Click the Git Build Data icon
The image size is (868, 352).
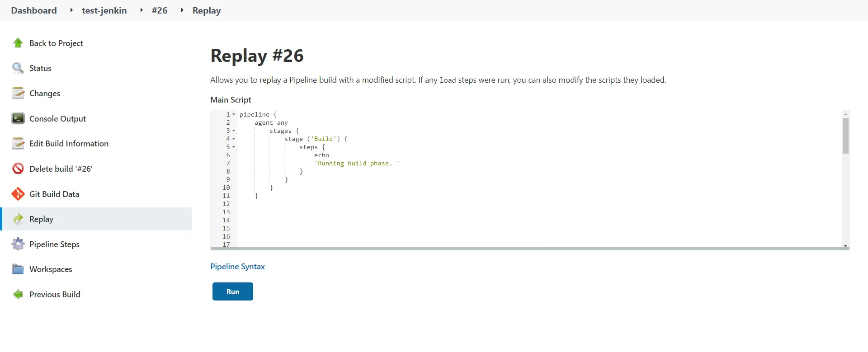[x=18, y=194]
